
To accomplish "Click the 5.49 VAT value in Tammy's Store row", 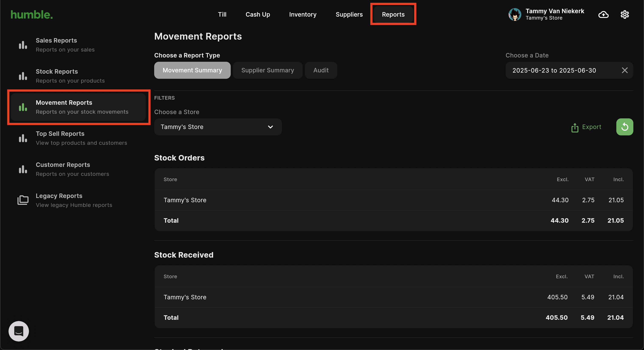I will tap(588, 297).
